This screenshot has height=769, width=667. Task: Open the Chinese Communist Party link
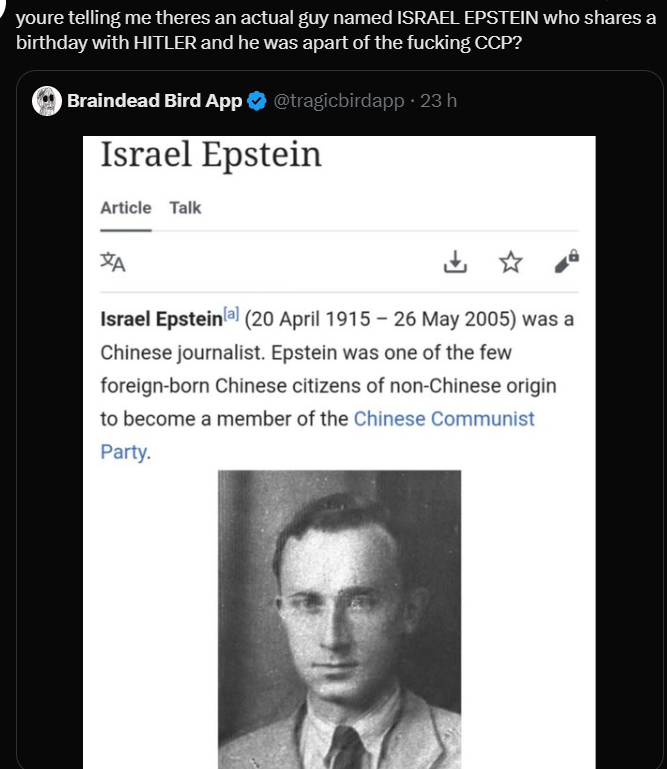444,419
